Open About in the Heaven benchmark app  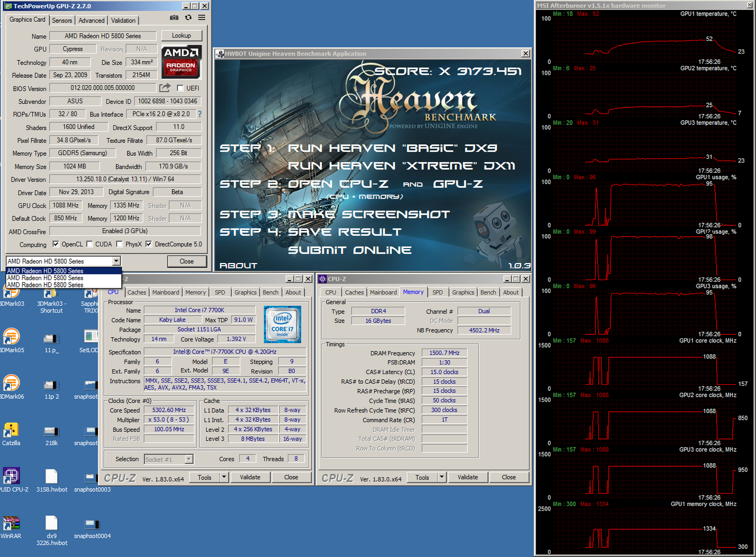pos(238,266)
